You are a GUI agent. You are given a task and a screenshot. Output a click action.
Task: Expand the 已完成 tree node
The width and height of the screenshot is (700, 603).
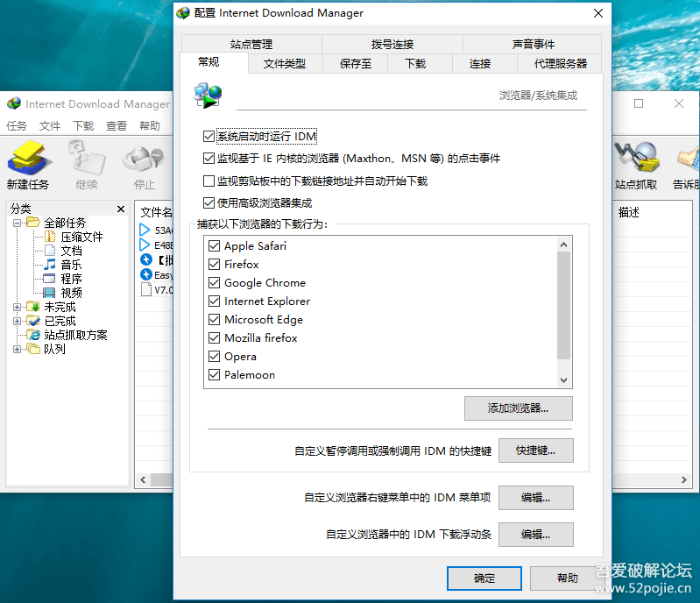coord(17,321)
